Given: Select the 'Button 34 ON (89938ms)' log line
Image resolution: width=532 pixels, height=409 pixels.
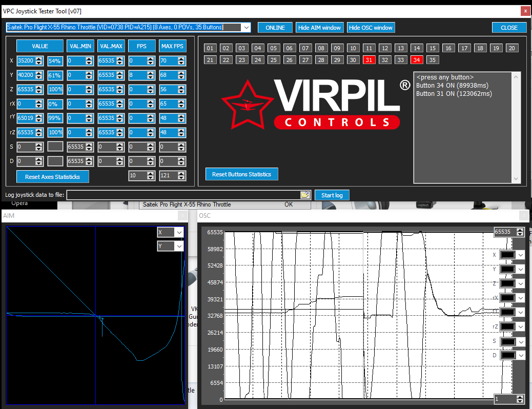Looking at the screenshot, I should tap(452, 86).
